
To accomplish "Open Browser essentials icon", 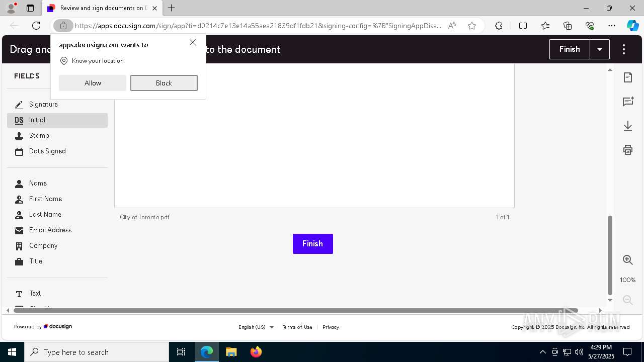I will (590, 26).
